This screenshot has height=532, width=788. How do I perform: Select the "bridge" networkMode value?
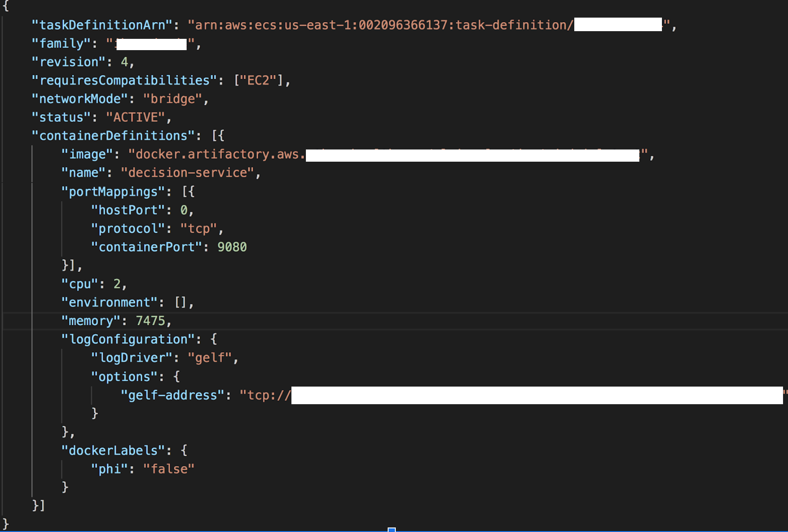[x=172, y=99]
